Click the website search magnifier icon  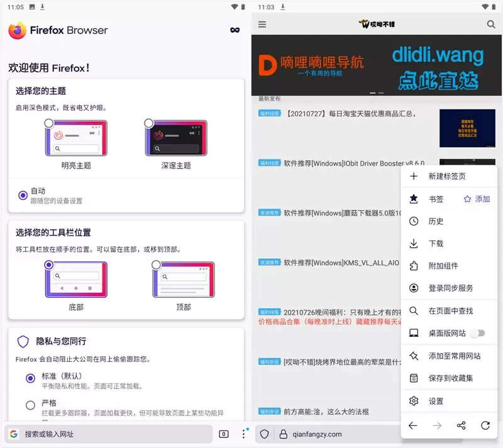pos(491,24)
